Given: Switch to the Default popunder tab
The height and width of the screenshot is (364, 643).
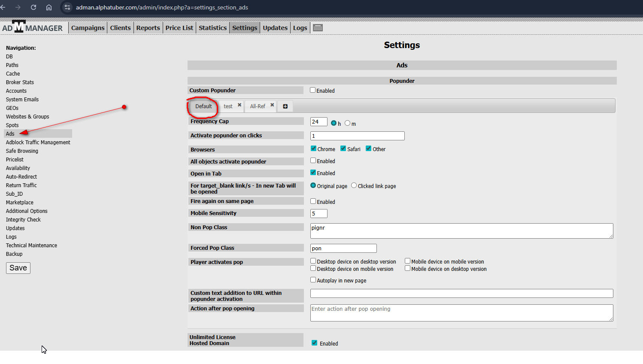Looking at the screenshot, I should (x=203, y=106).
